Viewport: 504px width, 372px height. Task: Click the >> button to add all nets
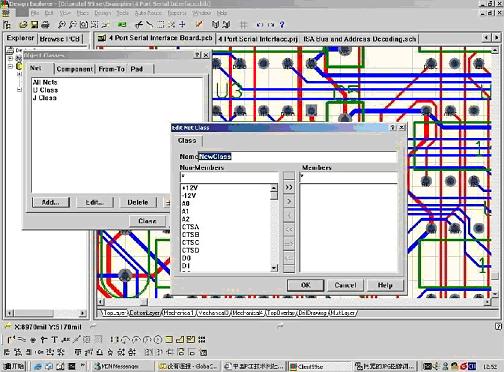[289, 187]
